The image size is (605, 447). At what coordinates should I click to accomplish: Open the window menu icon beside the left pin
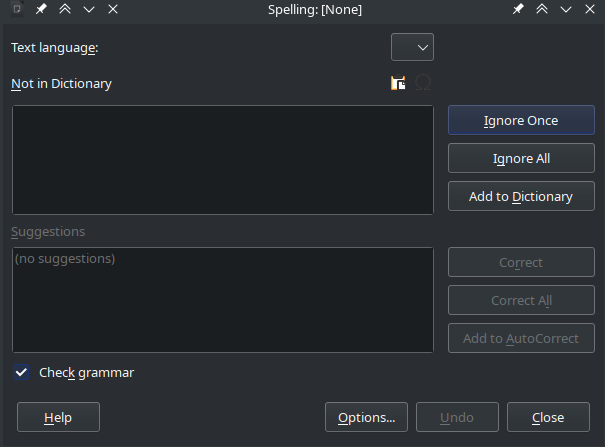point(17,9)
